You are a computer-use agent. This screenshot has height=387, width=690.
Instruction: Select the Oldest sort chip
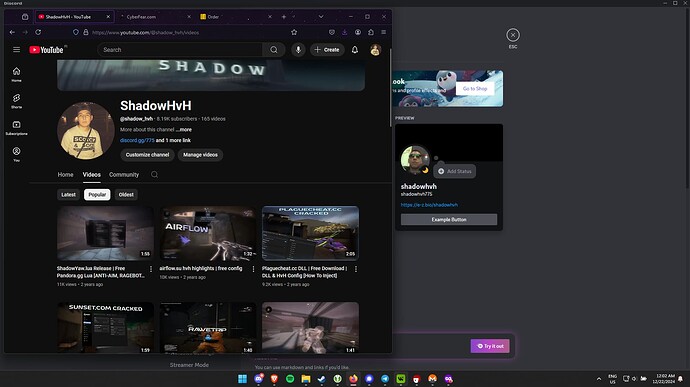pos(126,195)
